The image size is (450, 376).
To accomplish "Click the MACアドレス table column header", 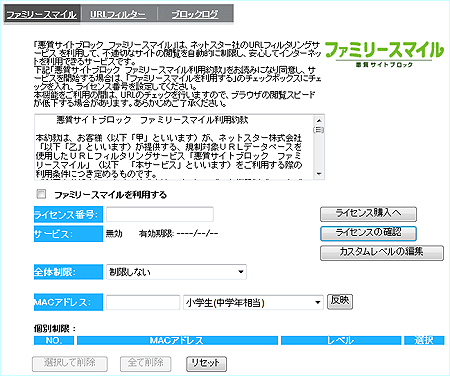I will tap(177, 340).
